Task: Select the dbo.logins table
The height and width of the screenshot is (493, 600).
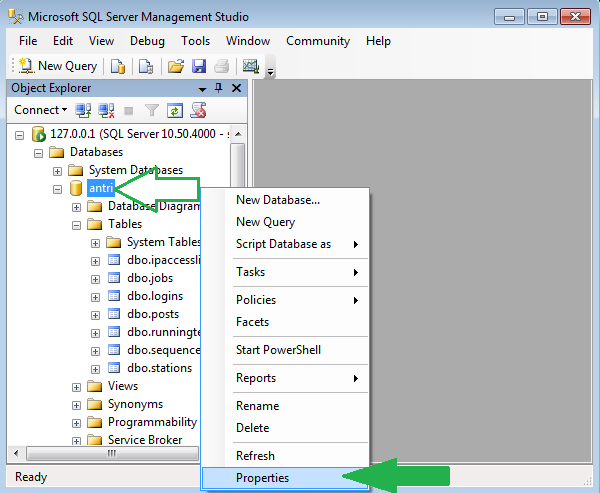Action: point(155,296)
